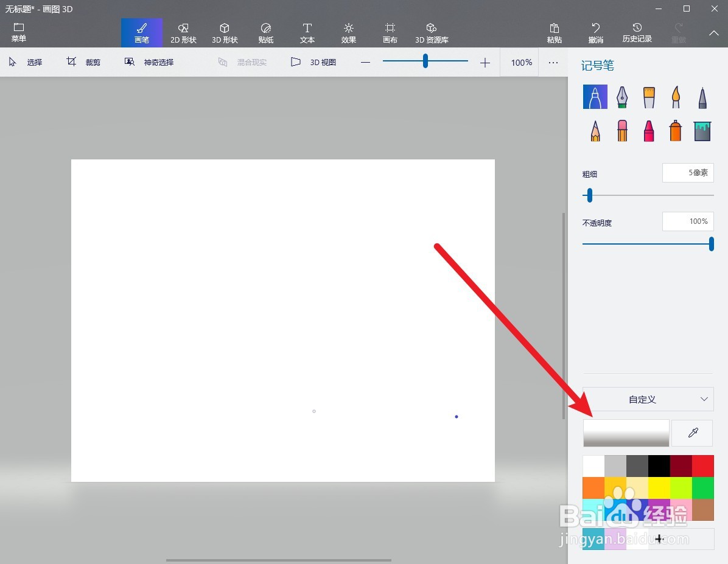Click the 不透明度 opacity value box
Image resolution: width=728 pixels, height=564 pixels.
pos(688,221)
